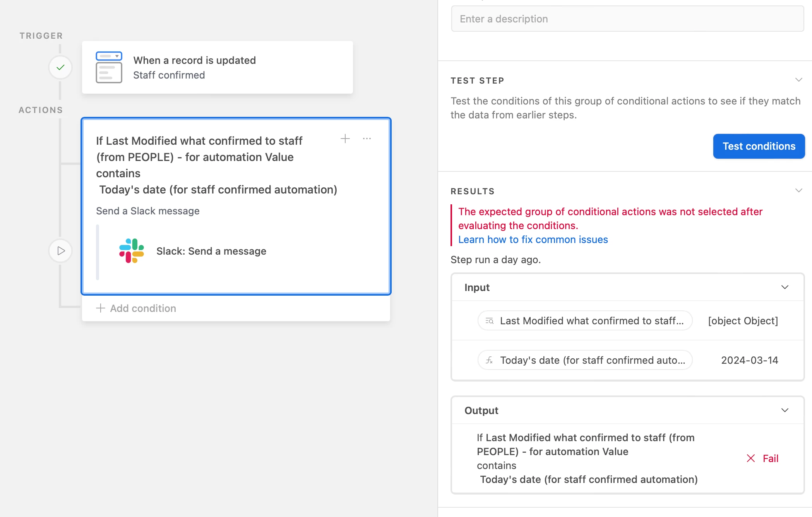Image resolution: width=812 pixels, height=517 pixels.
Task: Collapse the Output panel
Action: (785, 410)
